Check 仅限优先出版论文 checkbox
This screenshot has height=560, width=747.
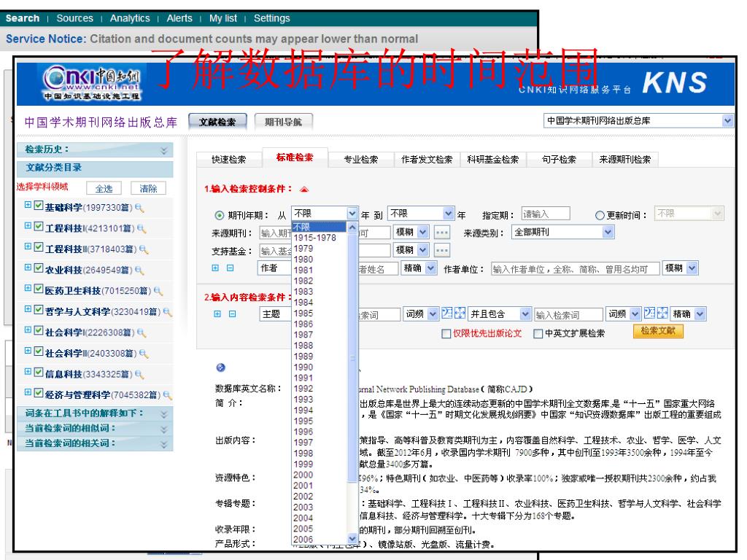pos(446,334)
